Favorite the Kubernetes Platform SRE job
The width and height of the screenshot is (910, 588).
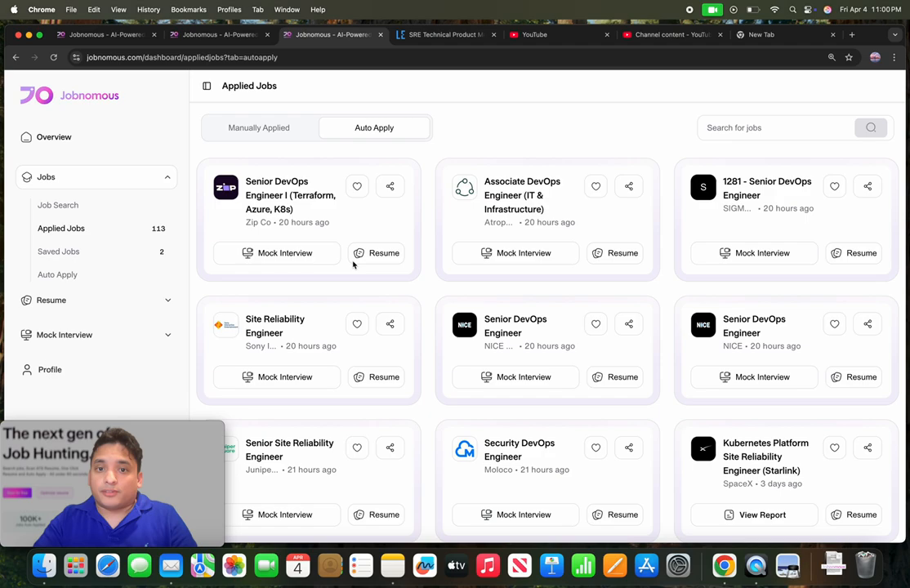tap(834, 448)
